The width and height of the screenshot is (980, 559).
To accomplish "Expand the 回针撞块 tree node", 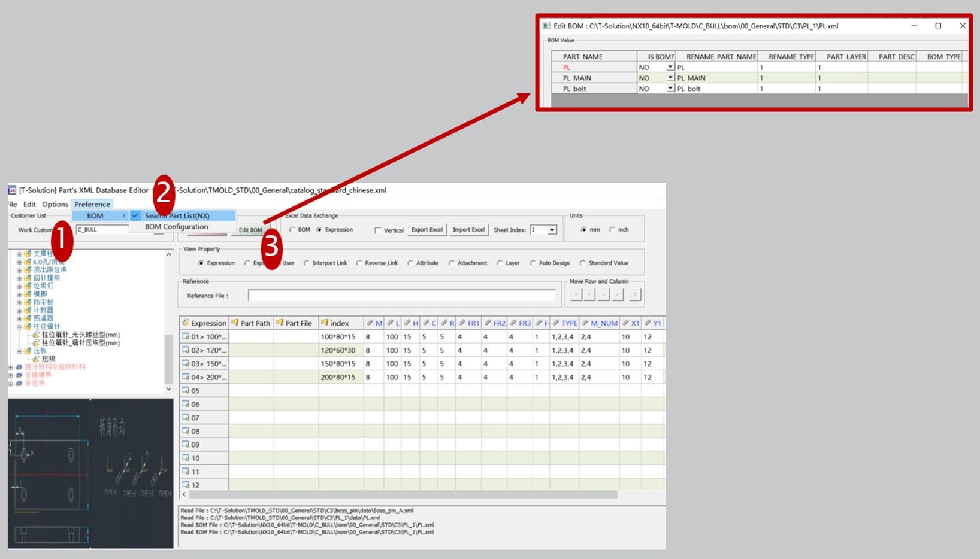I will tap(19, 278).
